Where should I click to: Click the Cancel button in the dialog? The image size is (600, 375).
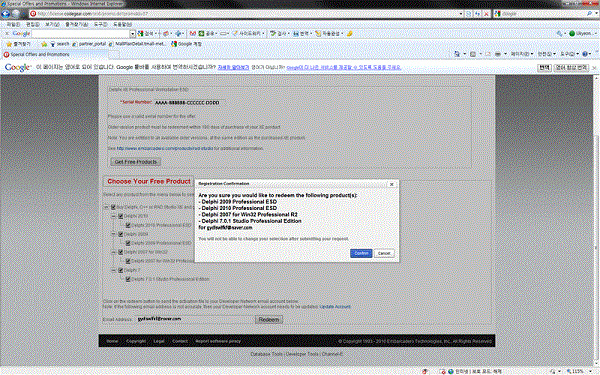(x=384, y=253)
